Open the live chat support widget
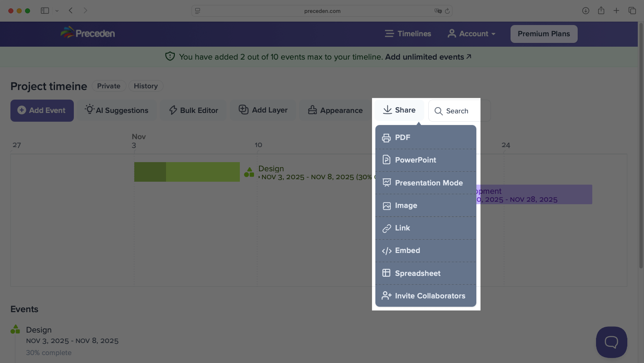Screen dimensions: 644x363 click(611, 342)
